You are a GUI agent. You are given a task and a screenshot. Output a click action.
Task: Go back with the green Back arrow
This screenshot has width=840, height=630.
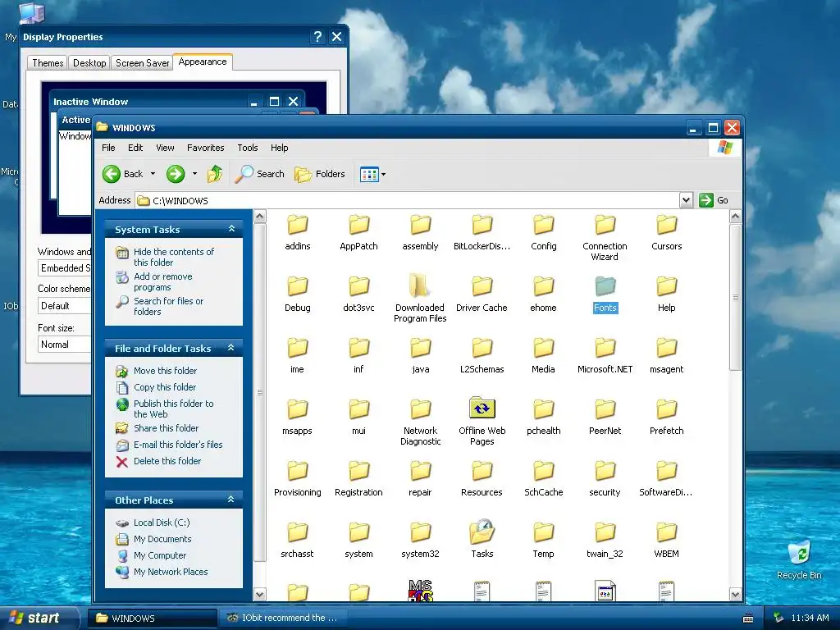123,174
